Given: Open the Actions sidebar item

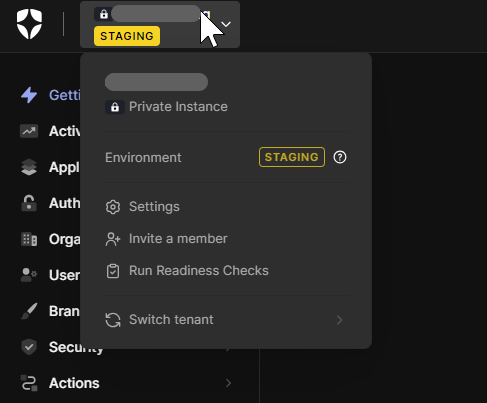Looking at the screenshot, I should pos(74,383).
